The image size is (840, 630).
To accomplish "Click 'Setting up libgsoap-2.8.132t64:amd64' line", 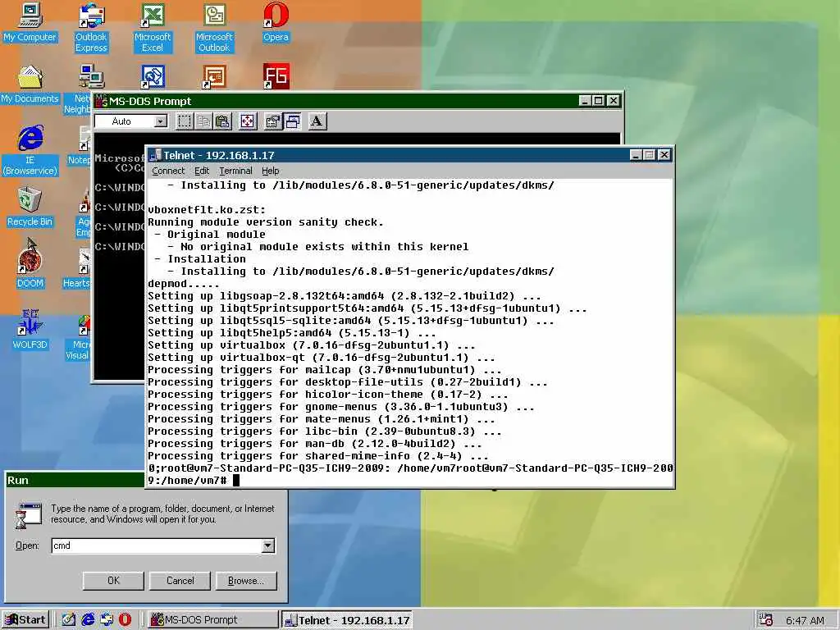I will (x=345, y=296).
